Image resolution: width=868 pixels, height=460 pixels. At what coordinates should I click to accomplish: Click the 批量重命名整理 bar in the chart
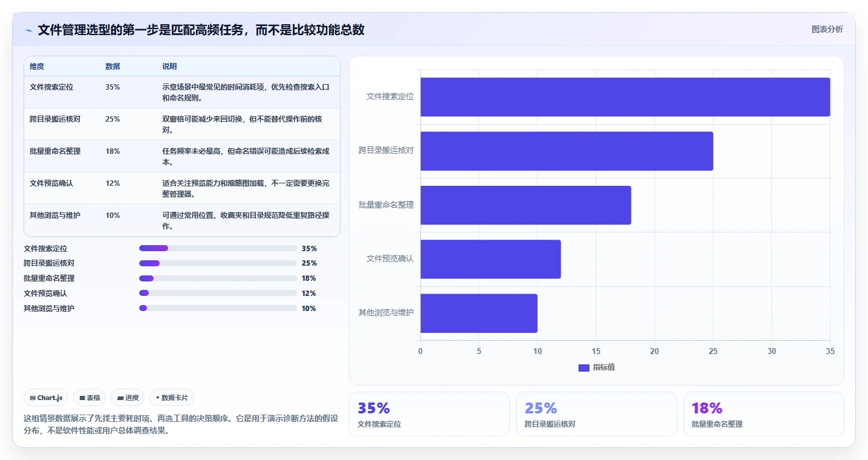tap(526, 205)
